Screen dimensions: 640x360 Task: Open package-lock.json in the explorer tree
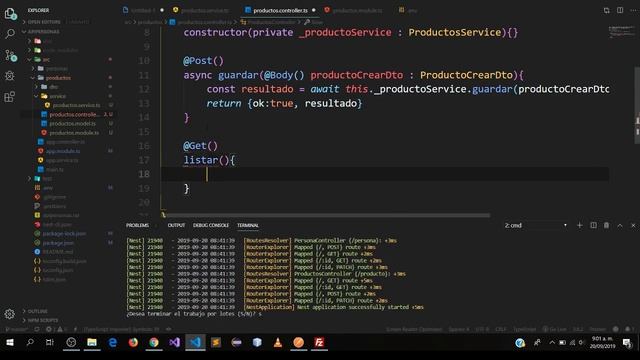(64, 233)
